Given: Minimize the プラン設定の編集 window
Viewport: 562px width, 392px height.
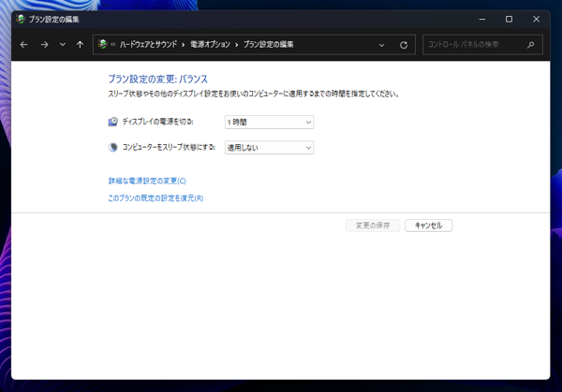Looking at the screenshot, I should [x=482, y=20].
